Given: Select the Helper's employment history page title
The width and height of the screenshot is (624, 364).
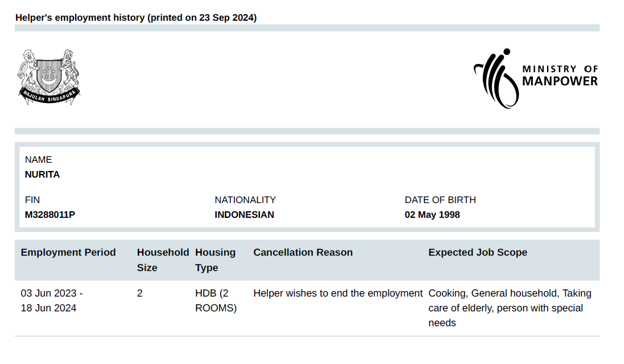Looking at the screenshot, I should tap(136, 18).
